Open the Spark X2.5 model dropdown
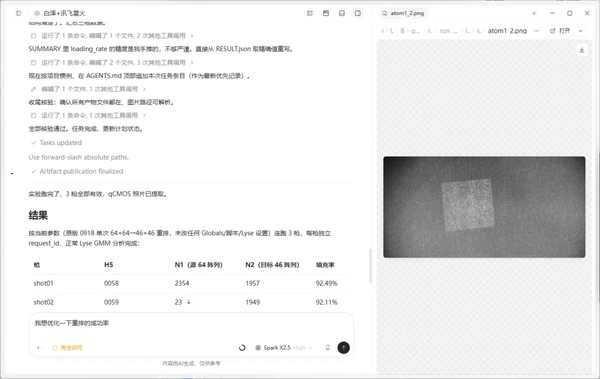This screenshot has height=379, width=600. 284,348
